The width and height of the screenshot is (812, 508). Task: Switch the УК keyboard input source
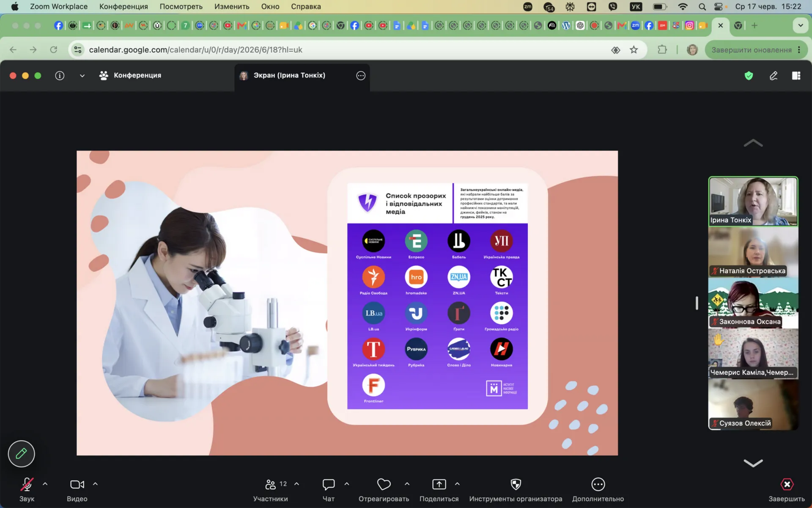point(636,6)
